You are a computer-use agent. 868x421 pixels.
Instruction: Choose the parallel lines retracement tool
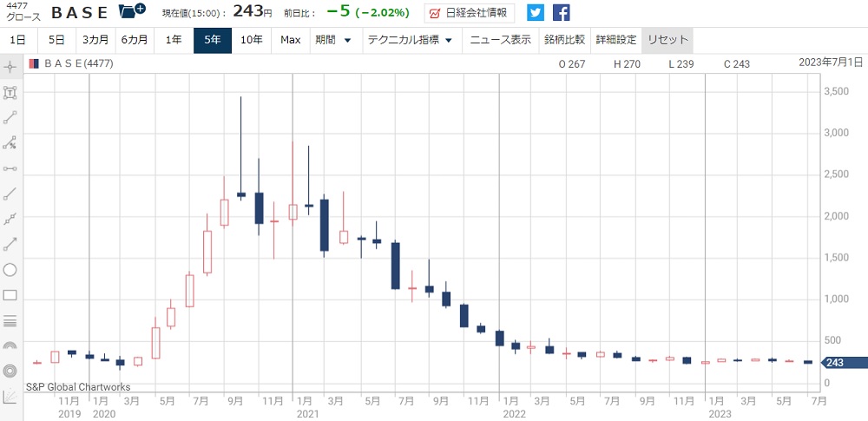pyautogui.click(x=10, y=320)
